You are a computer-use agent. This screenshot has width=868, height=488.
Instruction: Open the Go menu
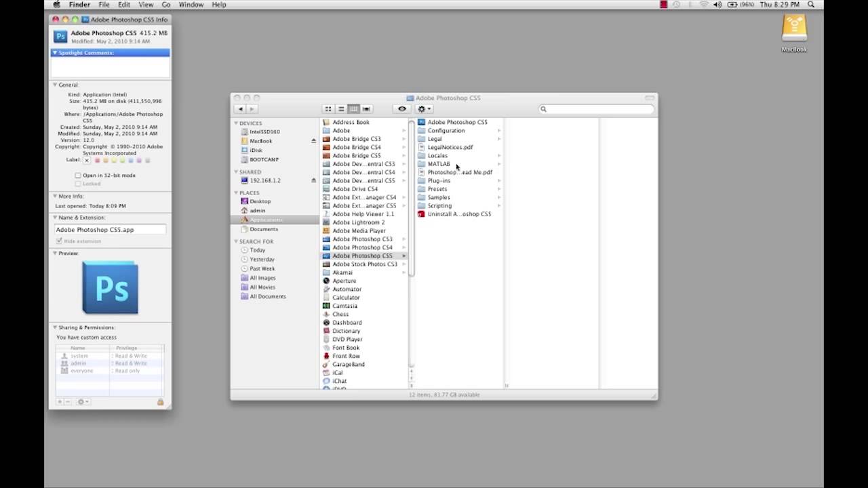coord(166,5)
